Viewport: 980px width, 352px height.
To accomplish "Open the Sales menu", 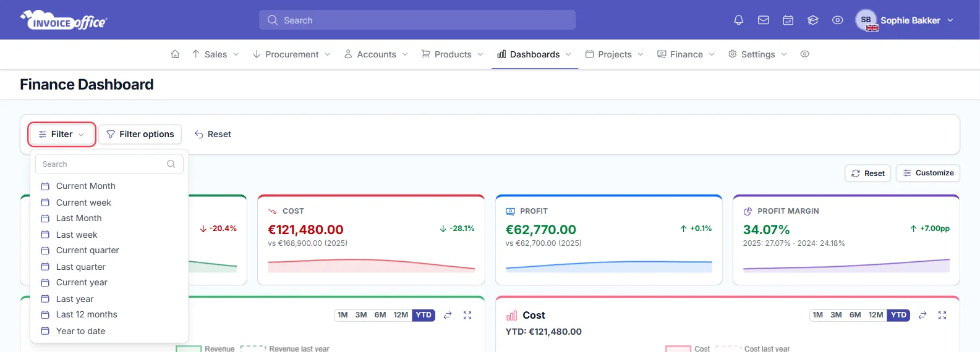I will pyautogui.click(x=215, y=54).
